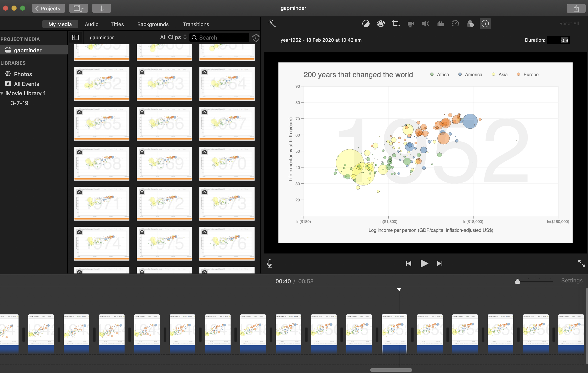Open the search settings gear menu
The image size is (588, 373).
pos(256,38)
